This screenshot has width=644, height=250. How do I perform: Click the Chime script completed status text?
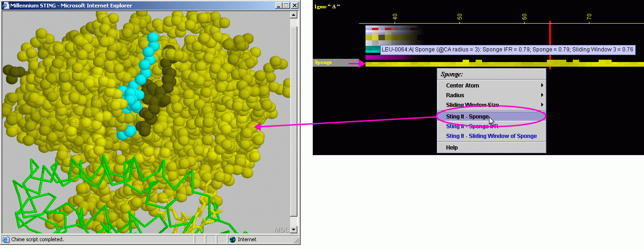click(x=37, y=239)
